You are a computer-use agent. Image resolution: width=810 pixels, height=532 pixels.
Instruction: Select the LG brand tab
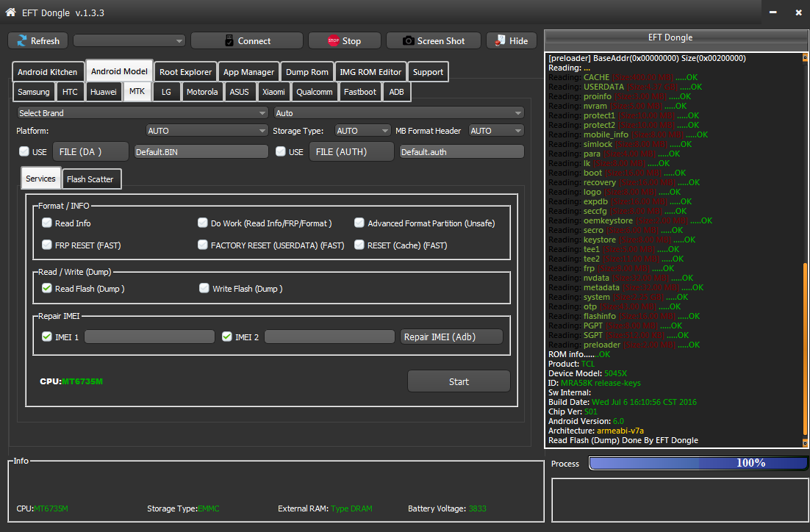pyautogui.click(x=166, y=92)
